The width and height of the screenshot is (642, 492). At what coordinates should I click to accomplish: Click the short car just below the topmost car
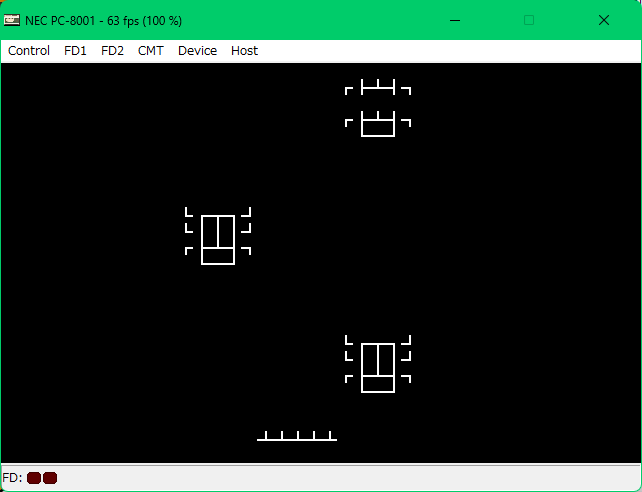click(x=378, y=125)
